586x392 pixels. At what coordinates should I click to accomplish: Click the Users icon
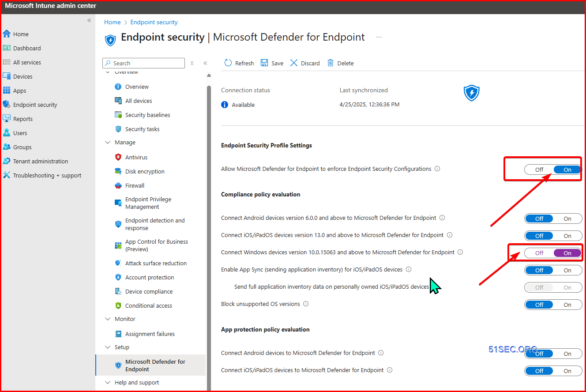point(7,133)
